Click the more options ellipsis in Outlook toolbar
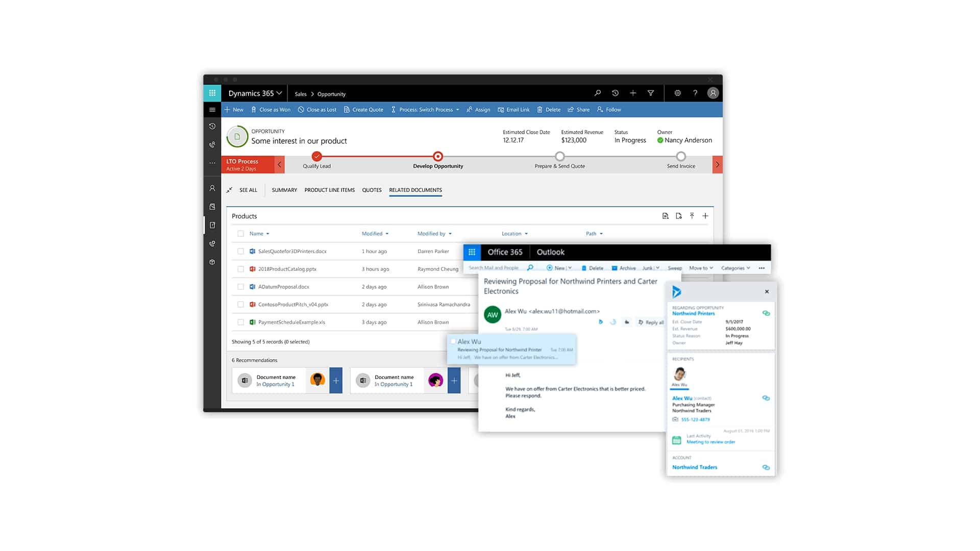Image resolution: width=980 pixels, height=551 pixels. (762, 268)
